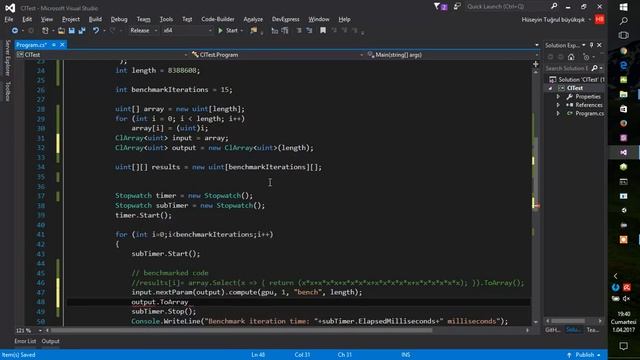Open the Analyze menu
The height and width of the screenshot is (360, 640).
253,19
